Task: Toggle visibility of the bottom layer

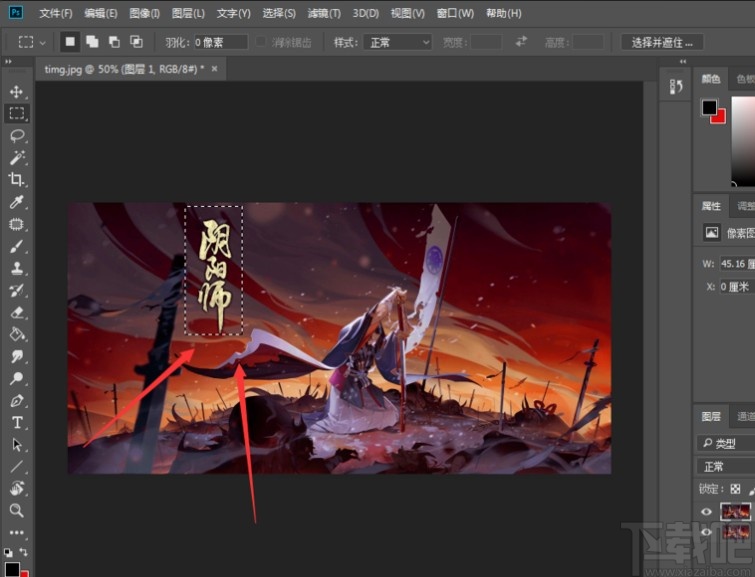Action: tap(706, 532)
